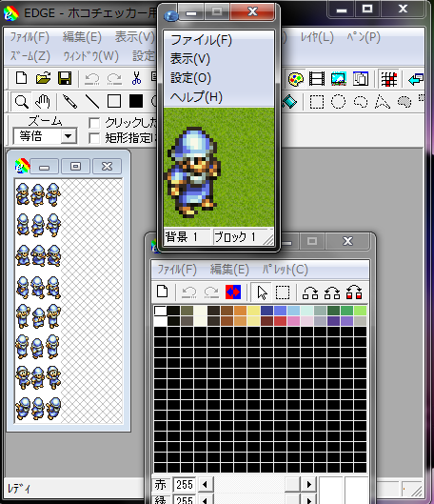
Task: Toggle the grid display icon
Action: (x=388, y=79)
